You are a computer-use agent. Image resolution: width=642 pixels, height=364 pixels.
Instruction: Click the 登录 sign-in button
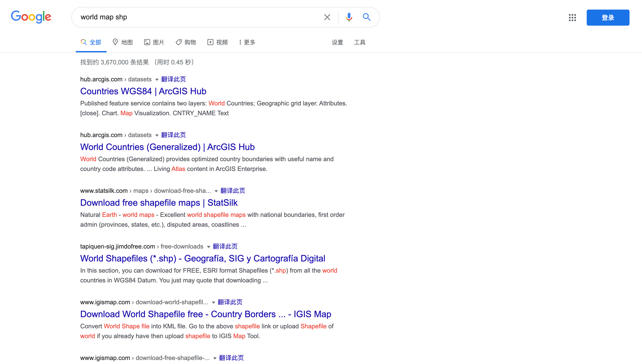[x=608, y=18]
